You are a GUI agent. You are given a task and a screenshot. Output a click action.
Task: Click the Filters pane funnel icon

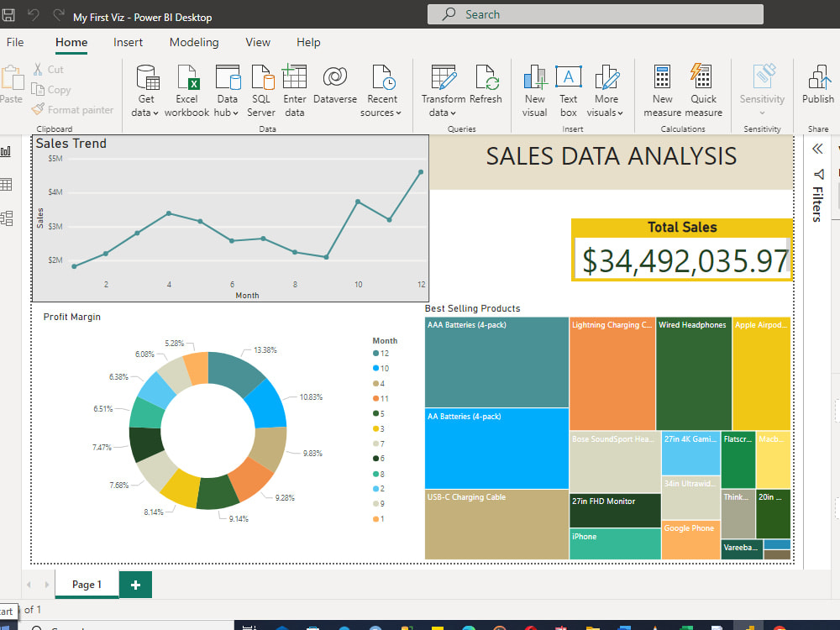[x=818, y=174]
